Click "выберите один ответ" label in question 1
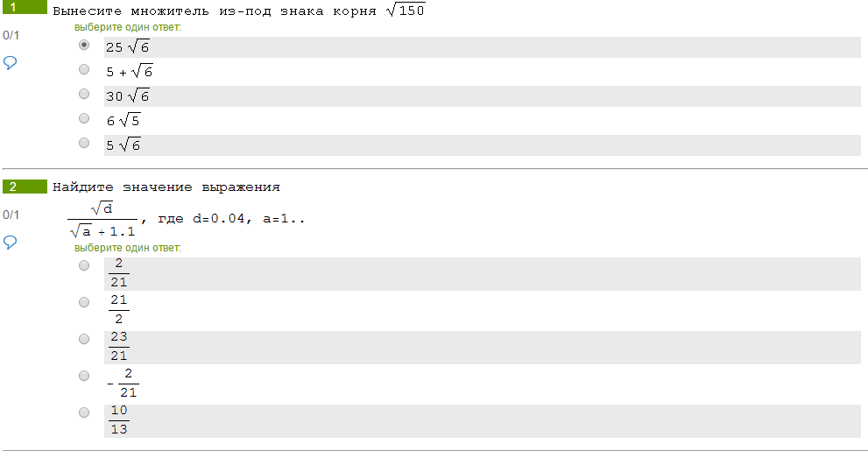The height and width of the screenshot is (451, 868). (x=127, y=27)
